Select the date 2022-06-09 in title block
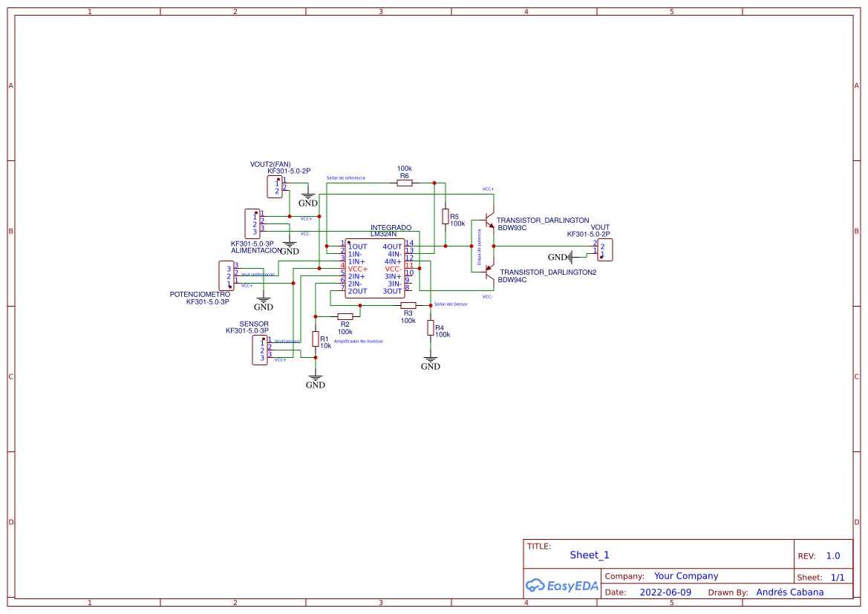The height and width of the screenshot is (614, 868). 664,592
